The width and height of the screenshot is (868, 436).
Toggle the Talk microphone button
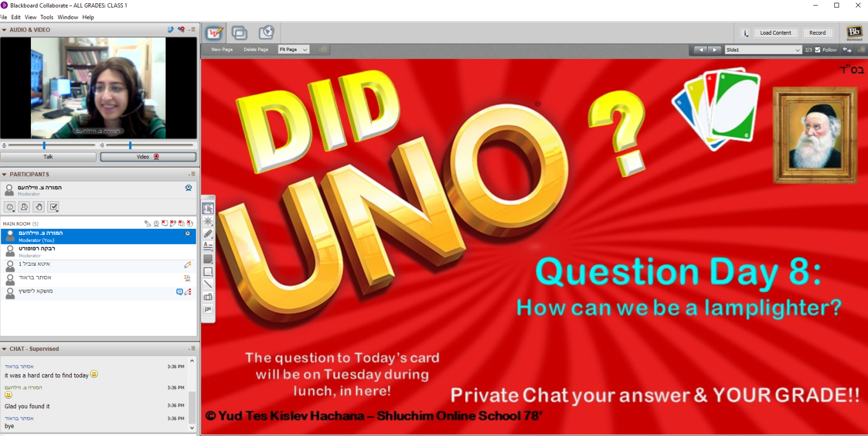point(48,157)
